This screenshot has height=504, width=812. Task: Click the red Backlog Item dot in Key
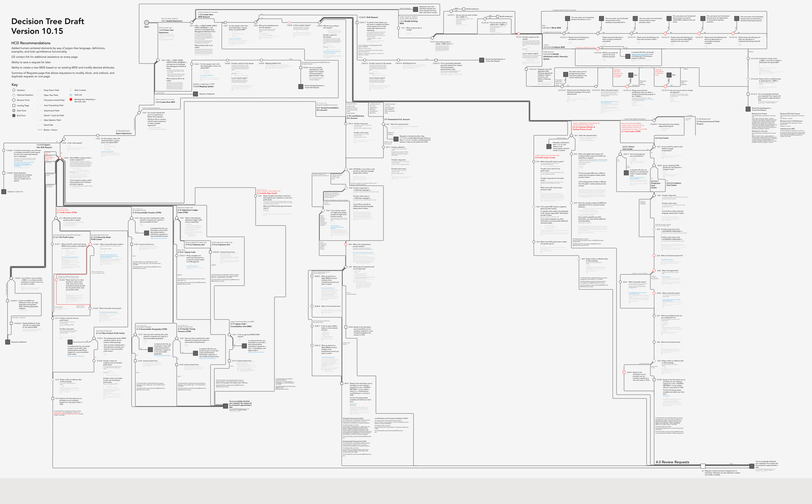[x=71, y=99]
